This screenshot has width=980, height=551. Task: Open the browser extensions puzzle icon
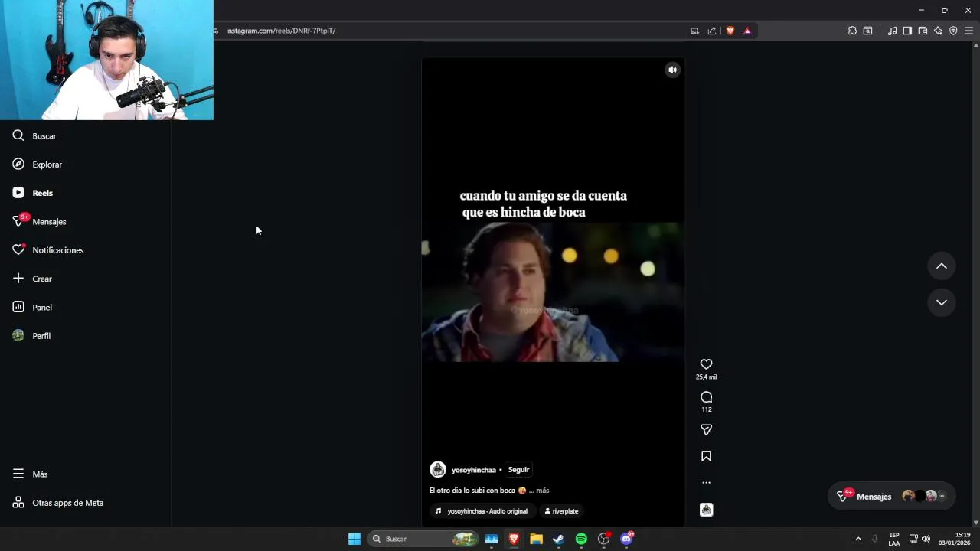(x=852, y=31)
